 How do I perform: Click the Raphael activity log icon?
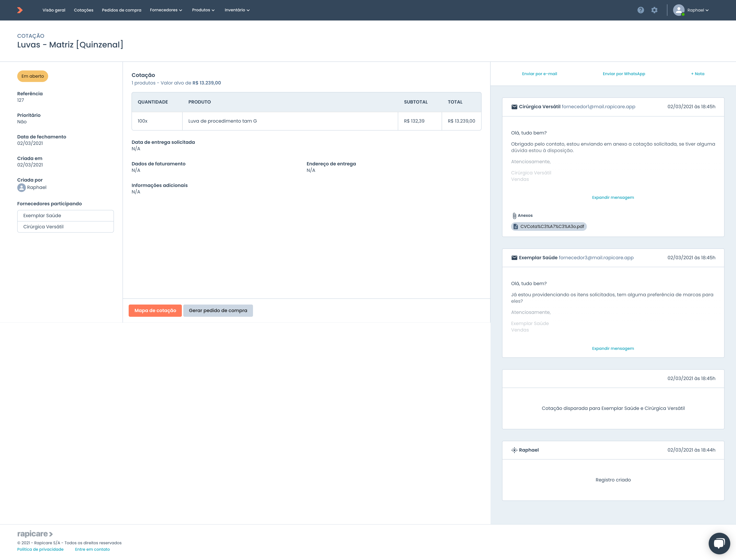pyautogui.click(x=514, y=450)
